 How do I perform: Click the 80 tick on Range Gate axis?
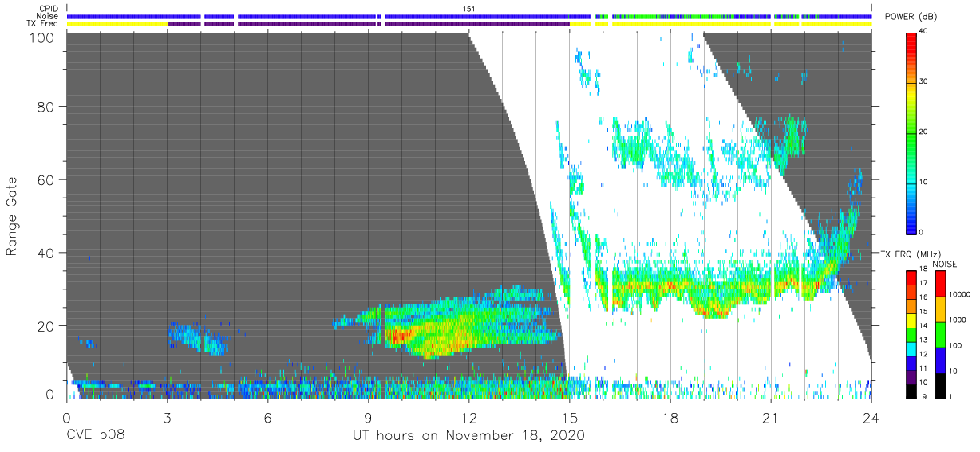[x=47, y=108]
